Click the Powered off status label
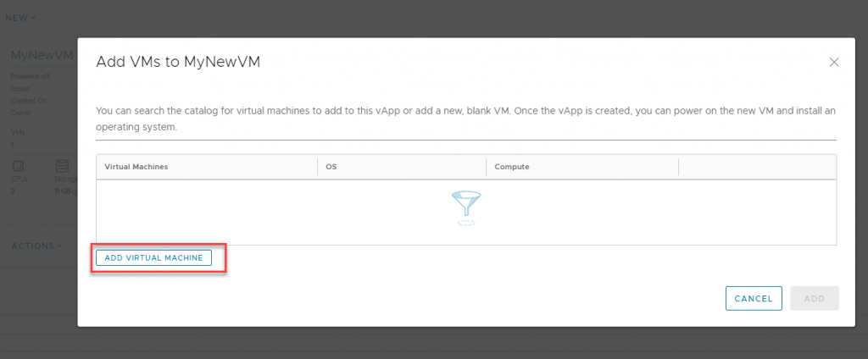 pos(30,76)
